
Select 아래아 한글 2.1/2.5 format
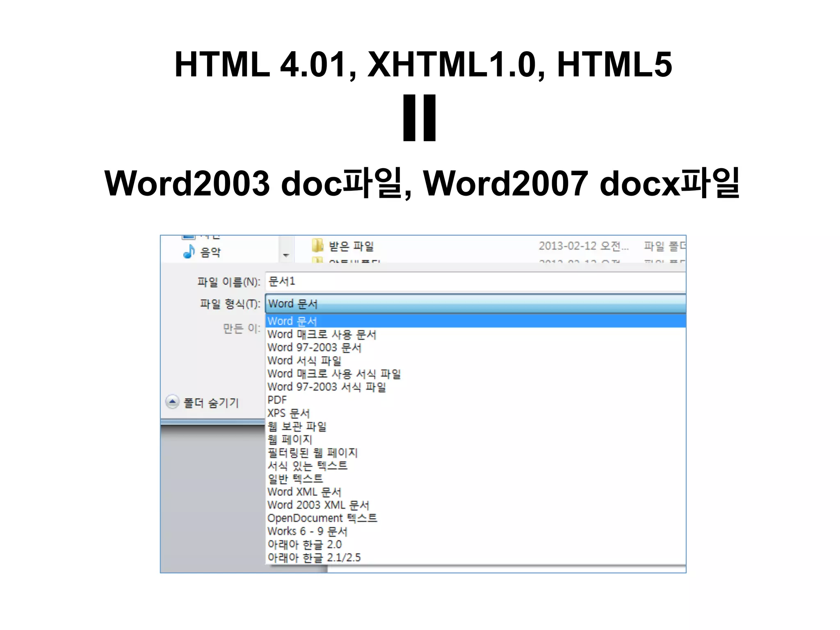pyautogui.click(x=476, y=557)
